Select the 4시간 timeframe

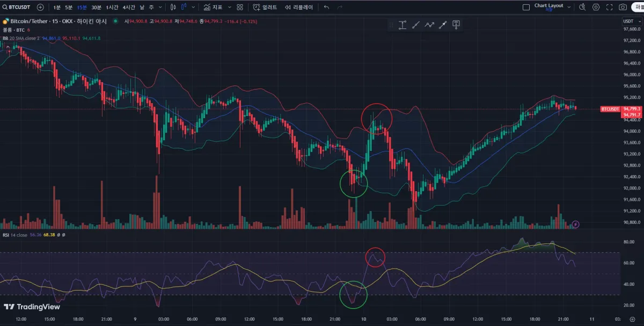point(129,8)
